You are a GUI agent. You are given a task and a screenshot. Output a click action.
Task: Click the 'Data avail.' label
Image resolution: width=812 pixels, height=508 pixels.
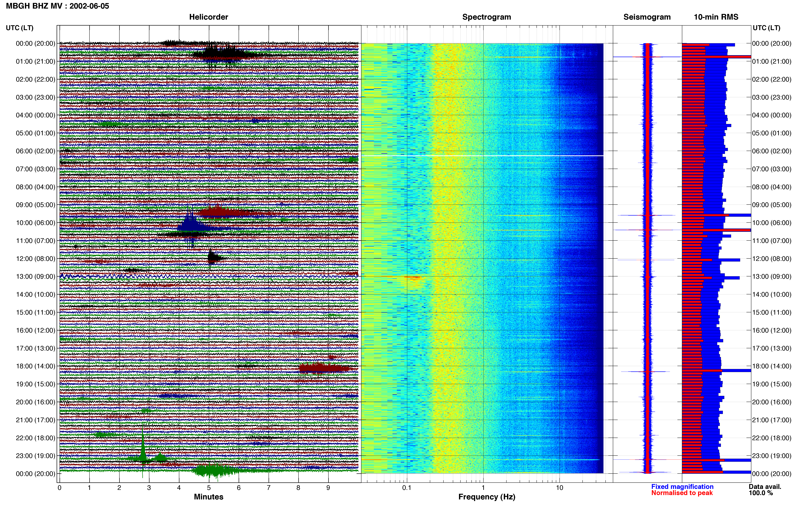point(765,486)
